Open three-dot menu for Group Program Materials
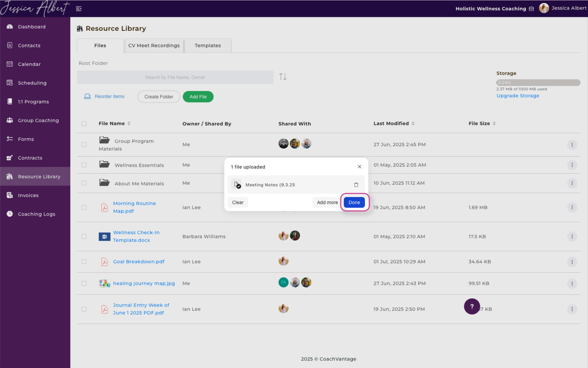This screenshot has height=368, width=588. (572, 145)
